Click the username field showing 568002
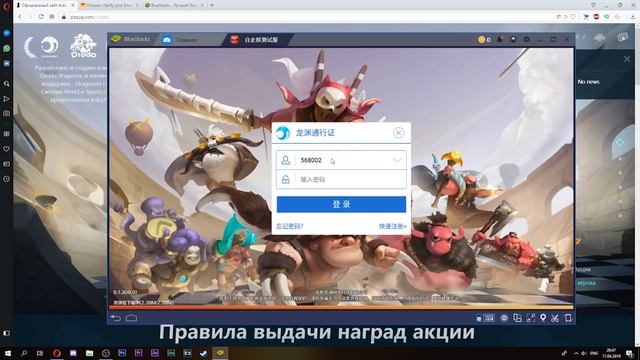The height and width of the screenshot is (360, 640). [x=341, y=160]
